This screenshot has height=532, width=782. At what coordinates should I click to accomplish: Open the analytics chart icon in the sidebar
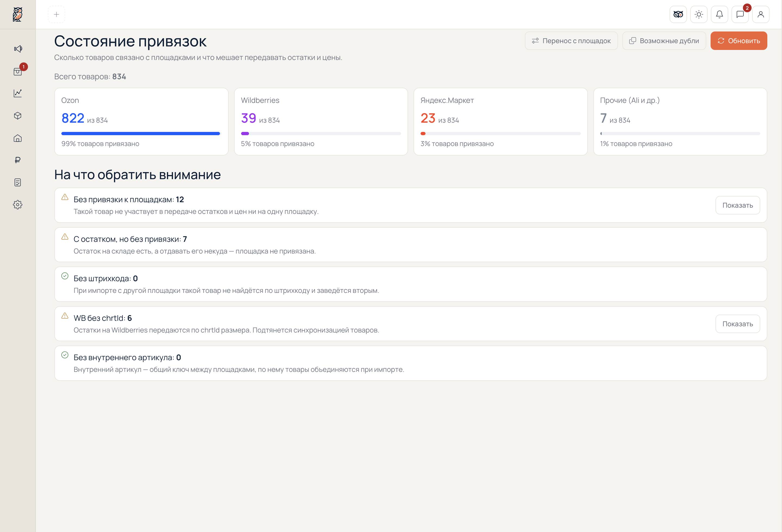click(x=18, y=93)
